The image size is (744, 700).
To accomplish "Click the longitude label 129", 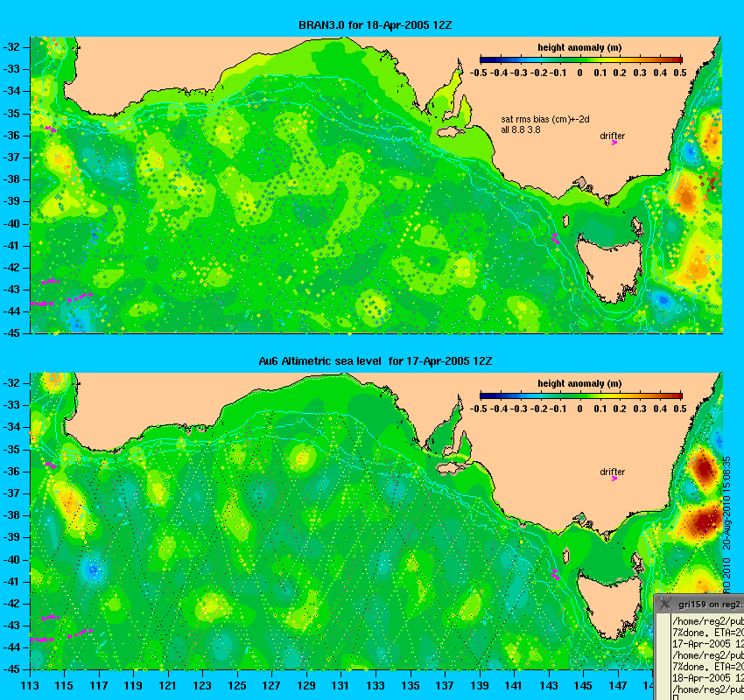I will pyautogui.click(x=306, y=686).
